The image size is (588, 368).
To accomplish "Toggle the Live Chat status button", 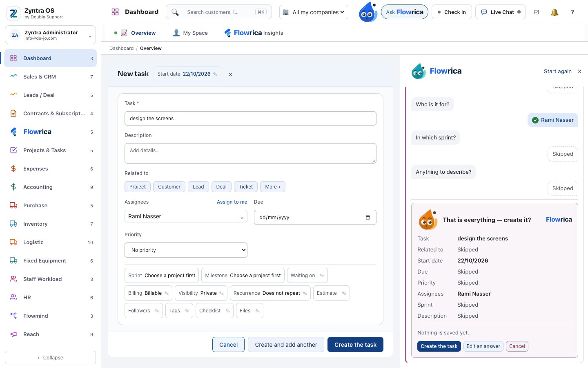I will pos(501,12).
